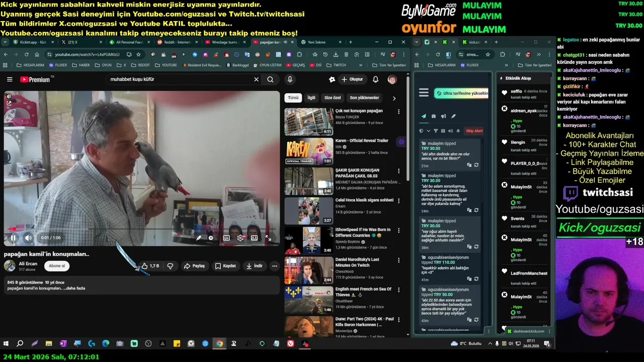Screen dimensions: 644x362
Task: Select Son yüklenenler filter chip
Action: tap(364, 98)
